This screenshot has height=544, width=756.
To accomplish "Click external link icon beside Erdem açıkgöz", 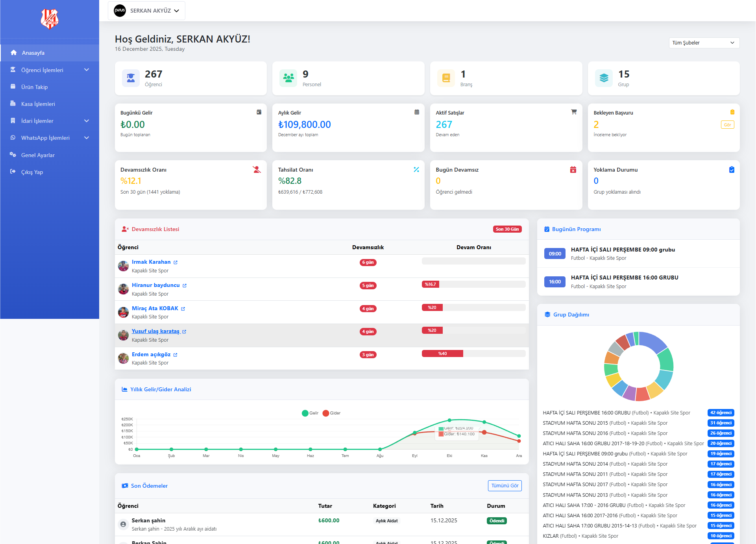I will (175, 355).
